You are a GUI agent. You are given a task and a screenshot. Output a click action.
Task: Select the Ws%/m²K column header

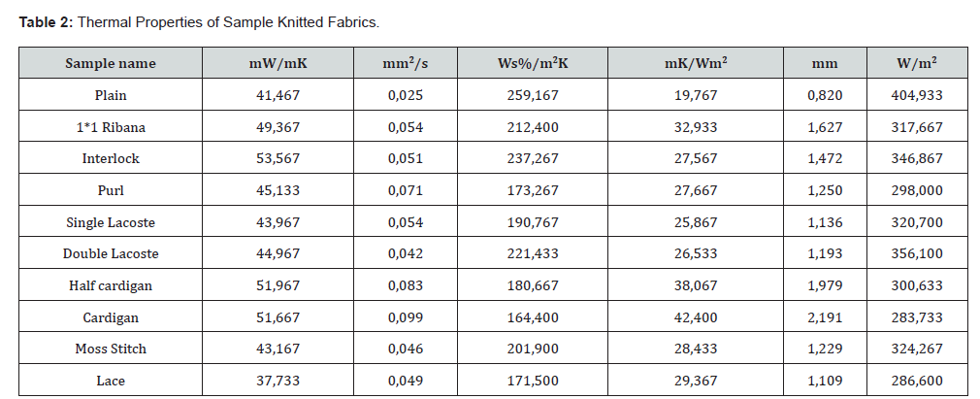tap(533, 63)
